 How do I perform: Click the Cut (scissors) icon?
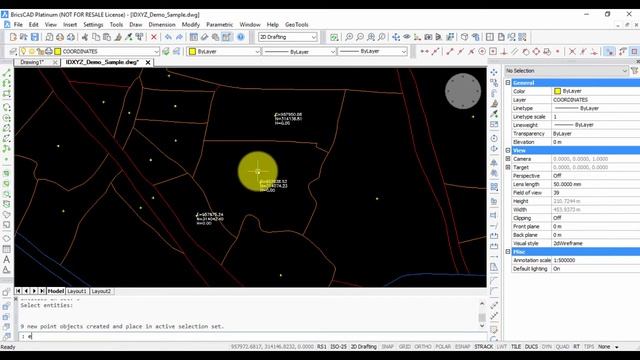pyautogui.click(x=85, y=37)
